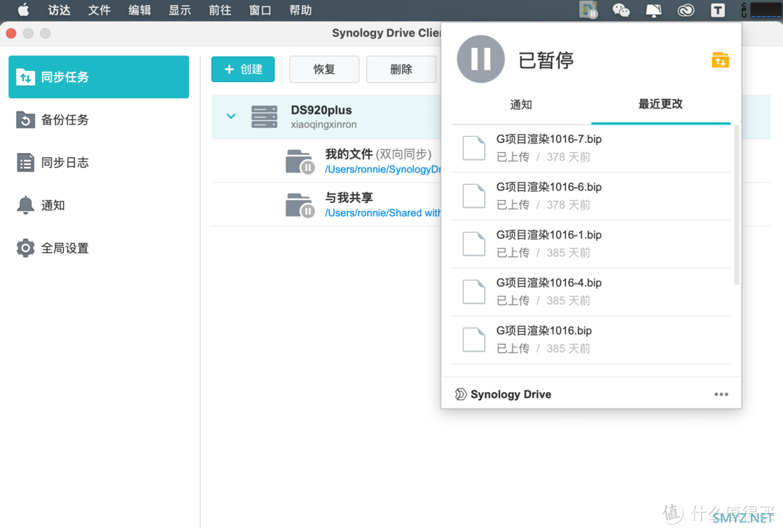Click the file icon for G项目渲染1016-7.bip

pos(473,148)
